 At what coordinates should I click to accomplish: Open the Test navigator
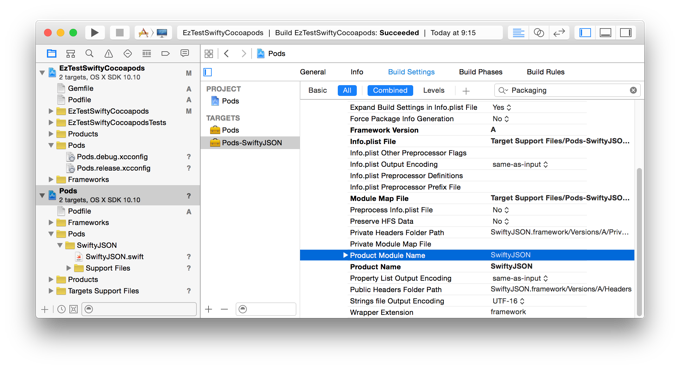coord(128,53)
